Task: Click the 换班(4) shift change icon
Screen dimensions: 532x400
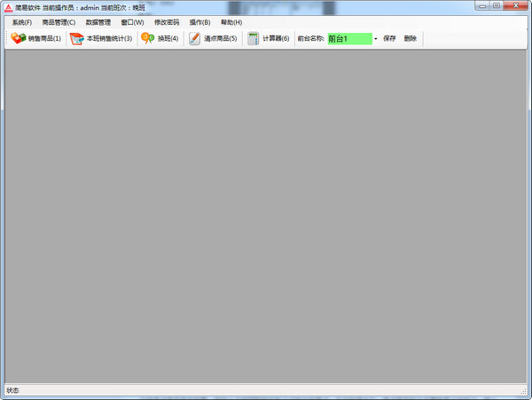Action: pyautogui.click(x=147, y=38)
